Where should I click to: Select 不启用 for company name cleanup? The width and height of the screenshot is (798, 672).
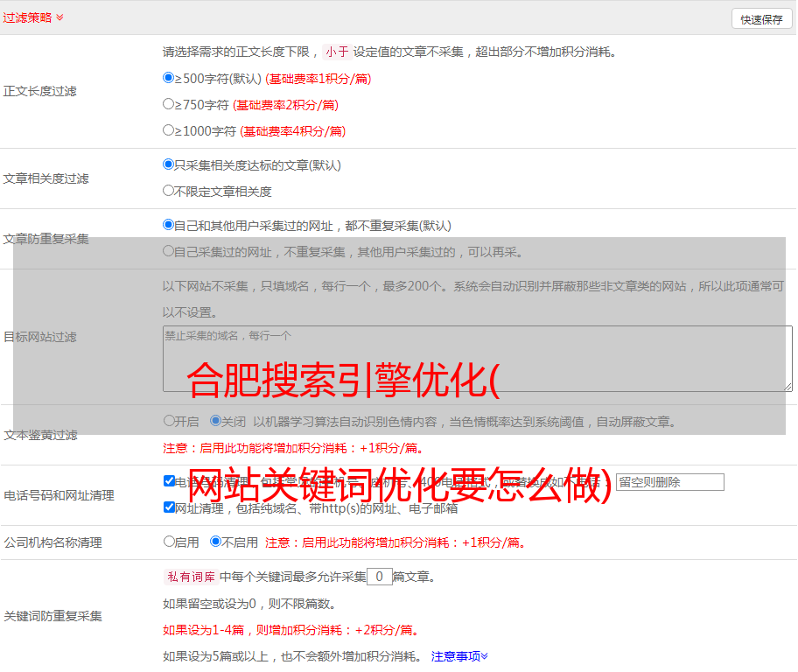coord(215,542)
